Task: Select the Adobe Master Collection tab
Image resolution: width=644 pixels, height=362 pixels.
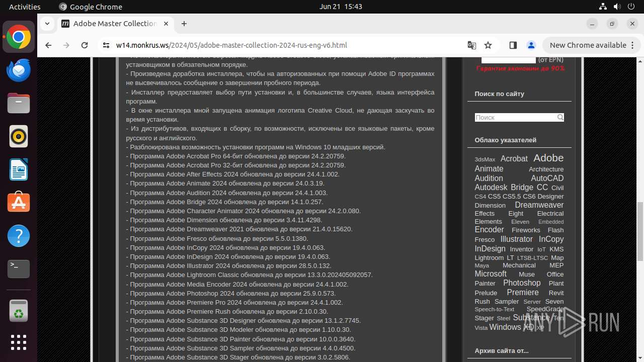Action: point(115,24)
